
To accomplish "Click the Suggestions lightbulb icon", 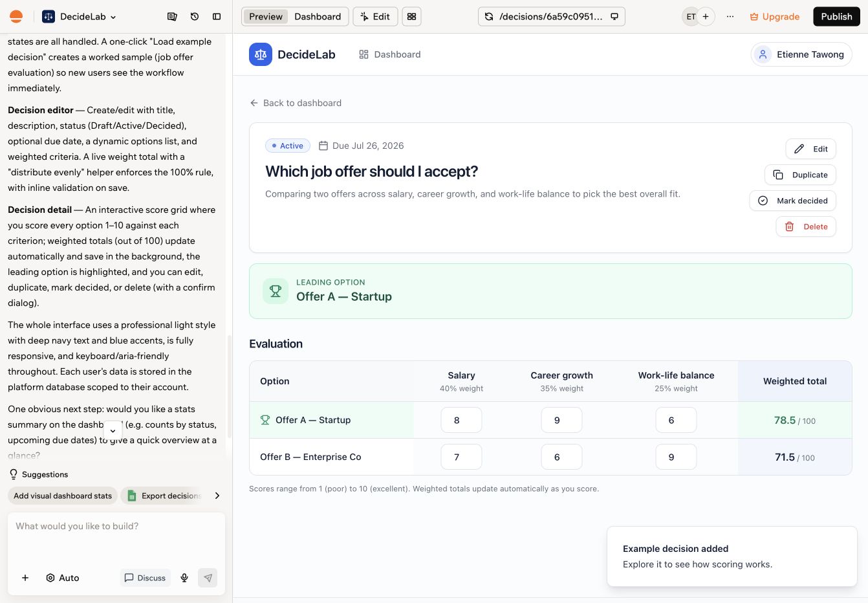I will (14, 474).
